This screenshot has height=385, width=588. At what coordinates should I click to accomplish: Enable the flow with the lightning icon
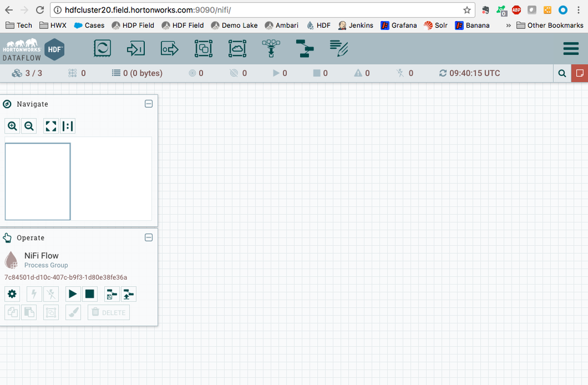34,294
